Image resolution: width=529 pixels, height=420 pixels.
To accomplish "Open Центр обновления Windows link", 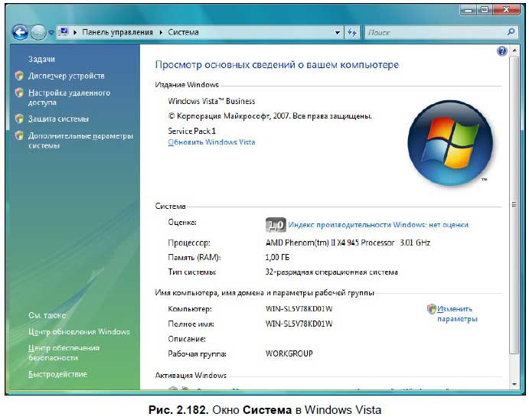I will (x=79, y=332).
